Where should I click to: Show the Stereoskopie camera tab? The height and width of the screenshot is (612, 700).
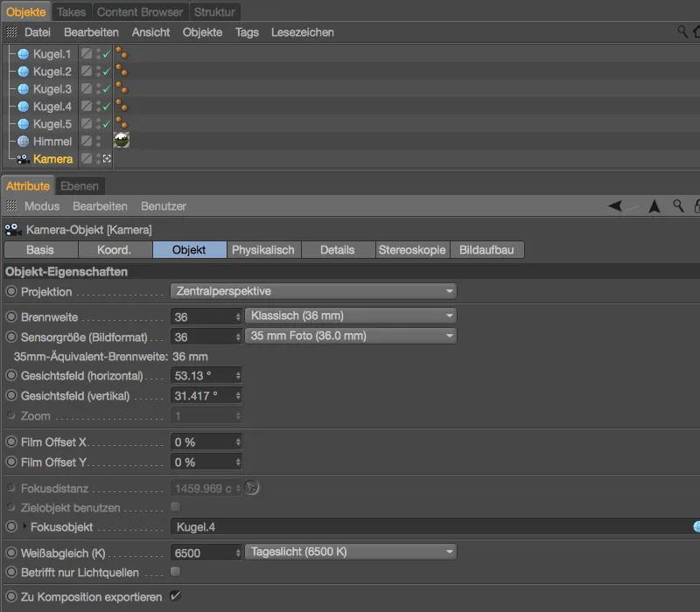coord(412,250)
